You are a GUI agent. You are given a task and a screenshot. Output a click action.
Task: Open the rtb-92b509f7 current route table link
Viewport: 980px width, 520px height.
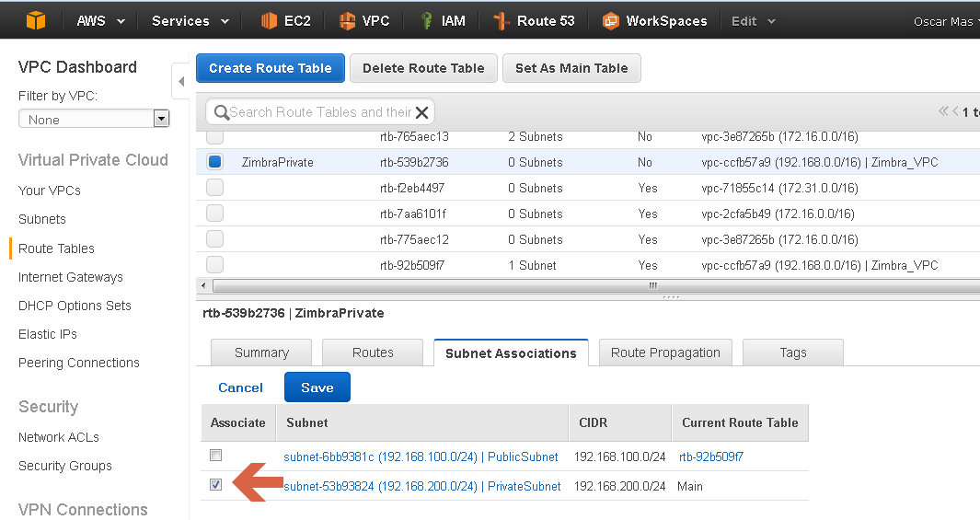pyautogui.click(x=711, y=456)
